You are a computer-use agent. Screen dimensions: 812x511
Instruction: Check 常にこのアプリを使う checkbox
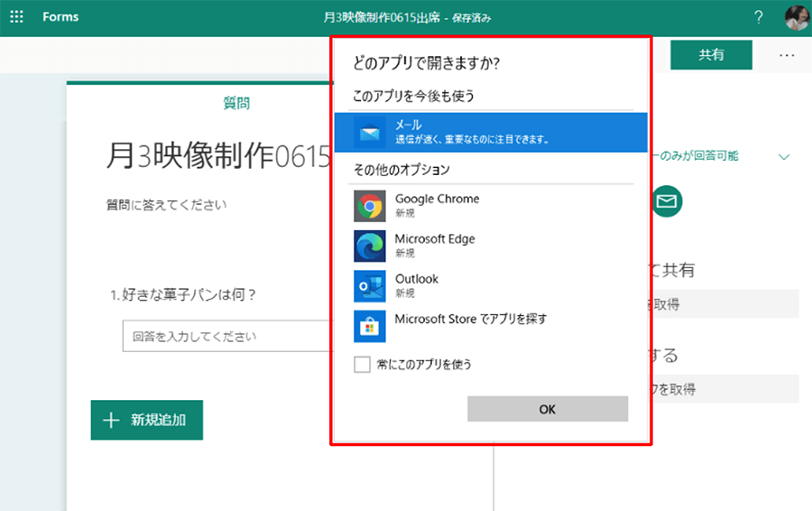(x=362, y=365)
